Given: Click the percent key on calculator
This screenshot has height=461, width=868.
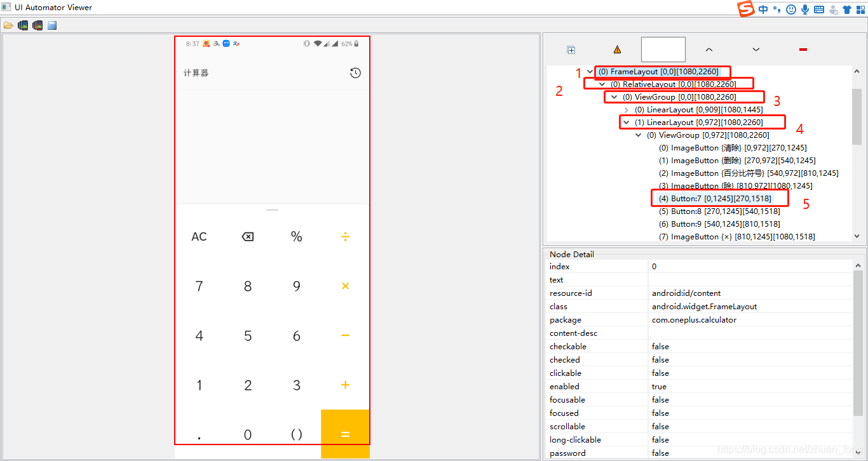Looking at the screenshot, I should click(x=297, y=237).
